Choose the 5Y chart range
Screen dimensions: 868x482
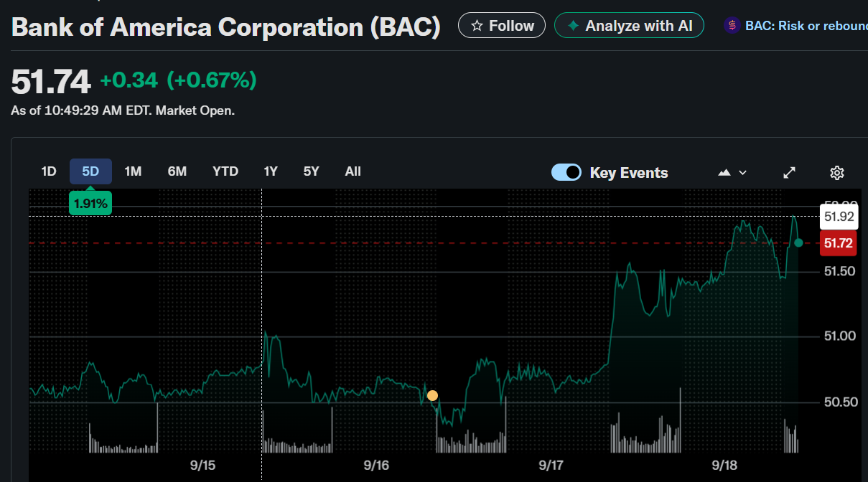311,171
